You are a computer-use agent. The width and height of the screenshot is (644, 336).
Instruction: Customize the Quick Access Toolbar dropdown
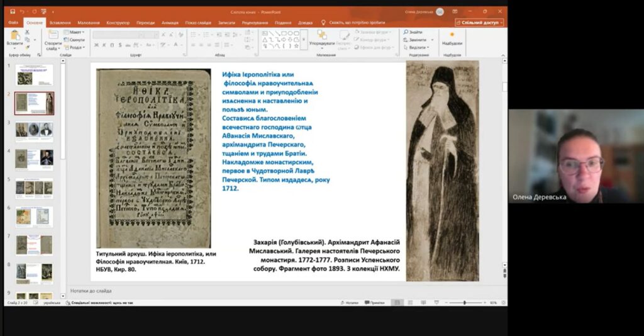click(53, 12)
